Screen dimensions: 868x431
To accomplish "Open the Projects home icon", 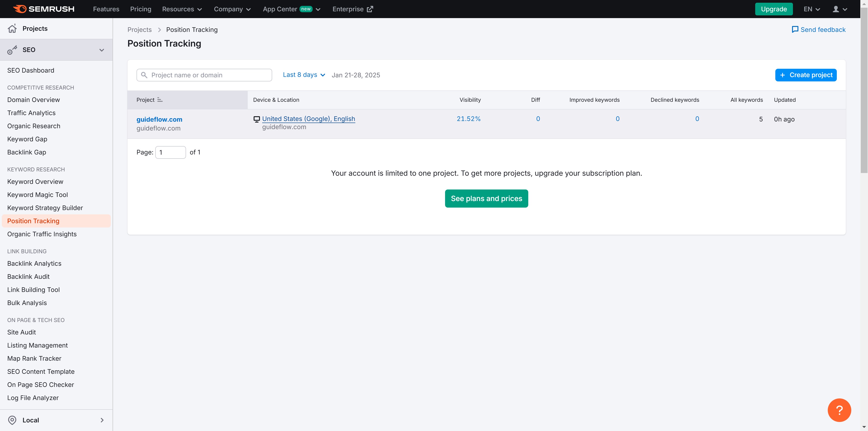I will point(12,29).
